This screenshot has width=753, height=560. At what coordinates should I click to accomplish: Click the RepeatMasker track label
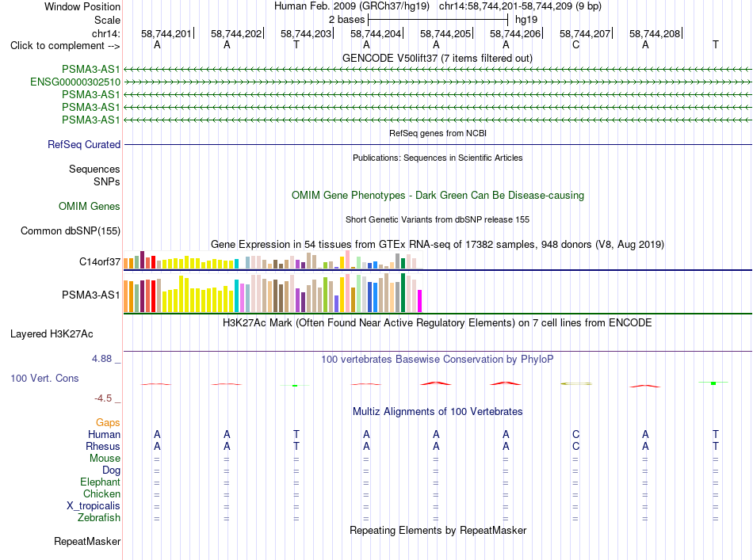click(87, 541)
